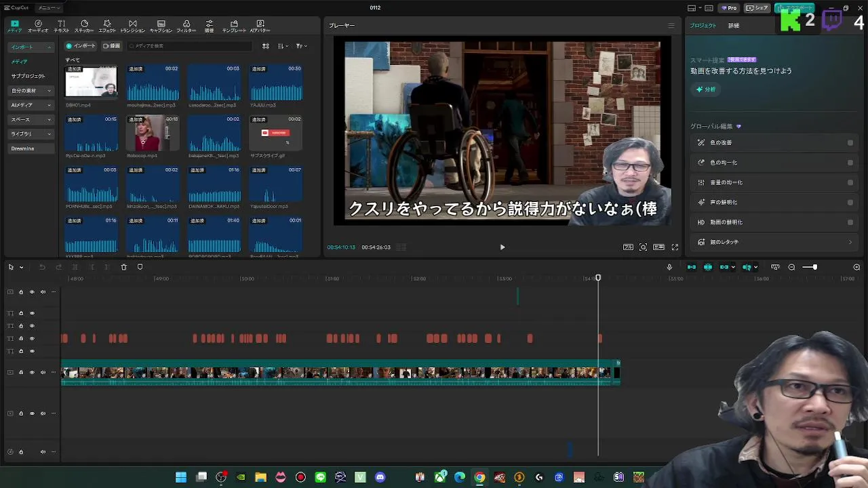868x488 pixels.
Task: Expand the AIメディア sidebar section
Action: click(31, 105)
